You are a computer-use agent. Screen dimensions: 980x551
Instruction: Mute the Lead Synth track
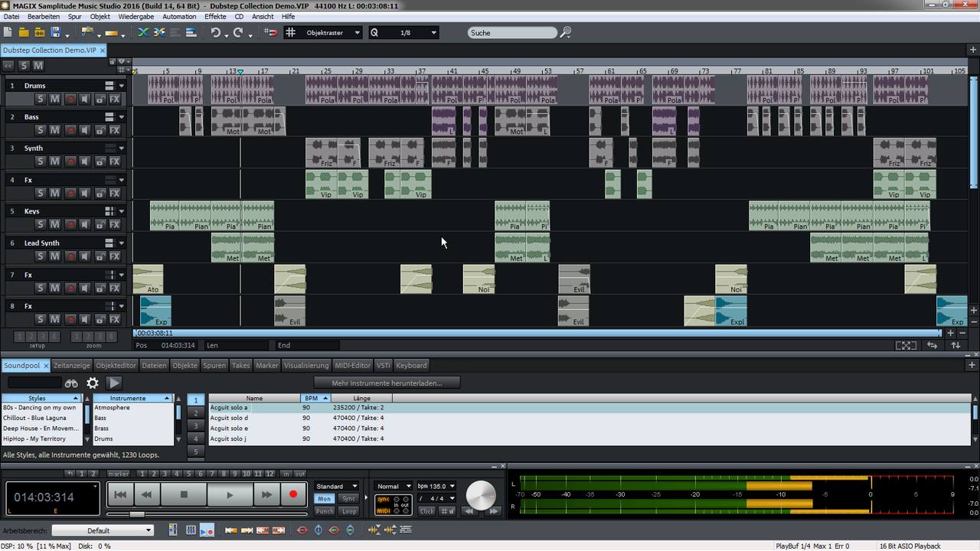click(x=55, y=256)
